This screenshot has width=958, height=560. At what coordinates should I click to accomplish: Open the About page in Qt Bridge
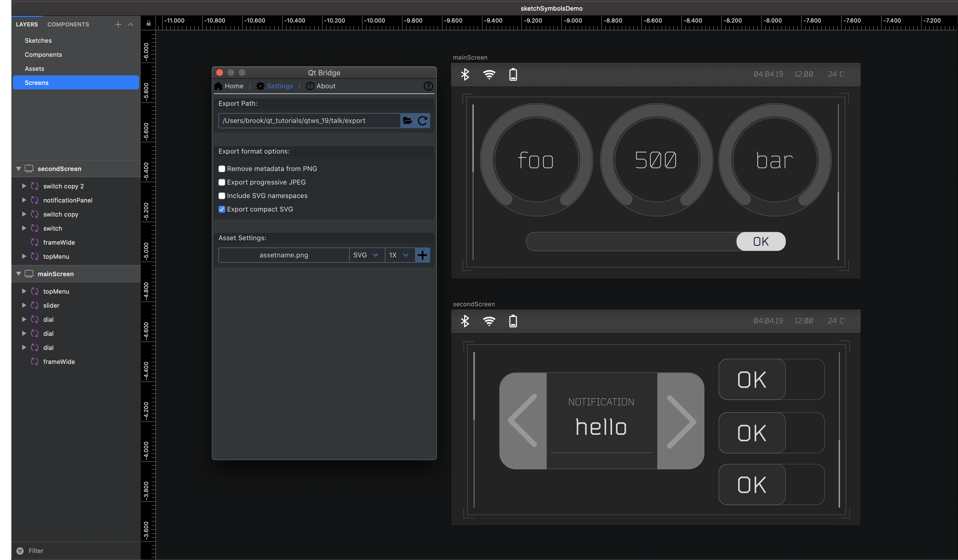click(325, 86)
